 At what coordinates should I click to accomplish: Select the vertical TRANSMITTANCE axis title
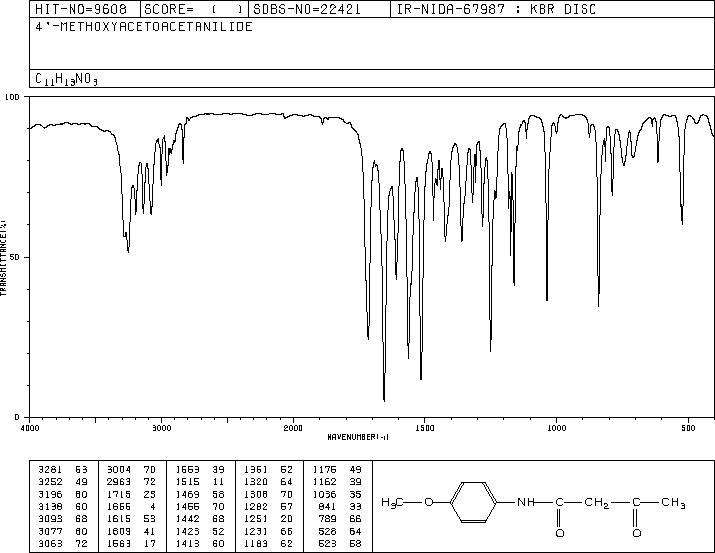pyautogui.click(x=4, y=258)
